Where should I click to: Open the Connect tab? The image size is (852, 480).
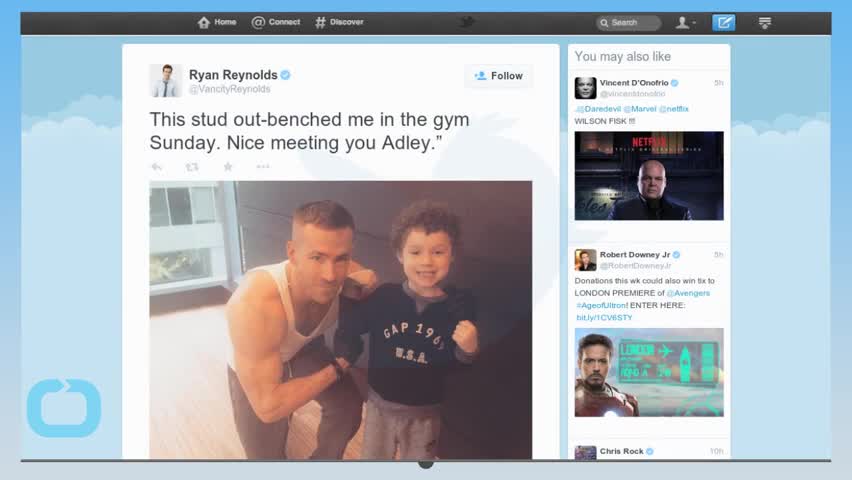click(275, 22)
